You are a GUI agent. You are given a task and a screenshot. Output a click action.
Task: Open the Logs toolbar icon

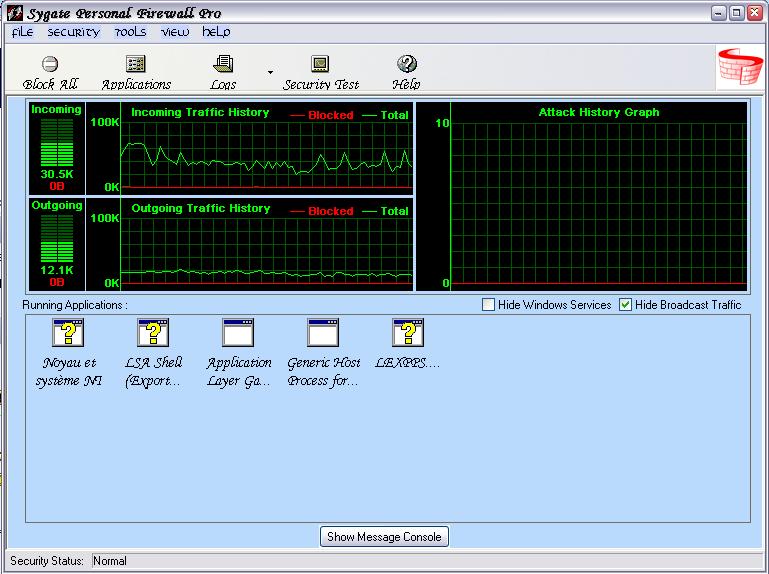point(223,64)
